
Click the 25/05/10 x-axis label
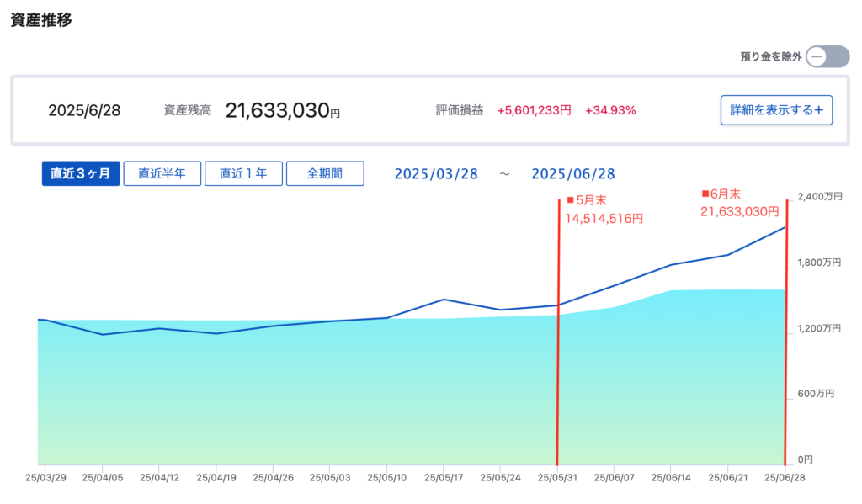point(387,478)
